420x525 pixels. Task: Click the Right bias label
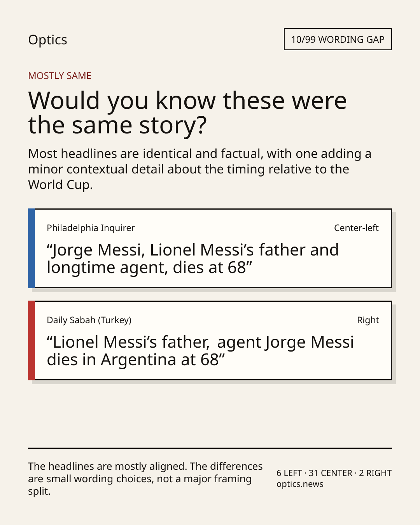tap(368, 320)
